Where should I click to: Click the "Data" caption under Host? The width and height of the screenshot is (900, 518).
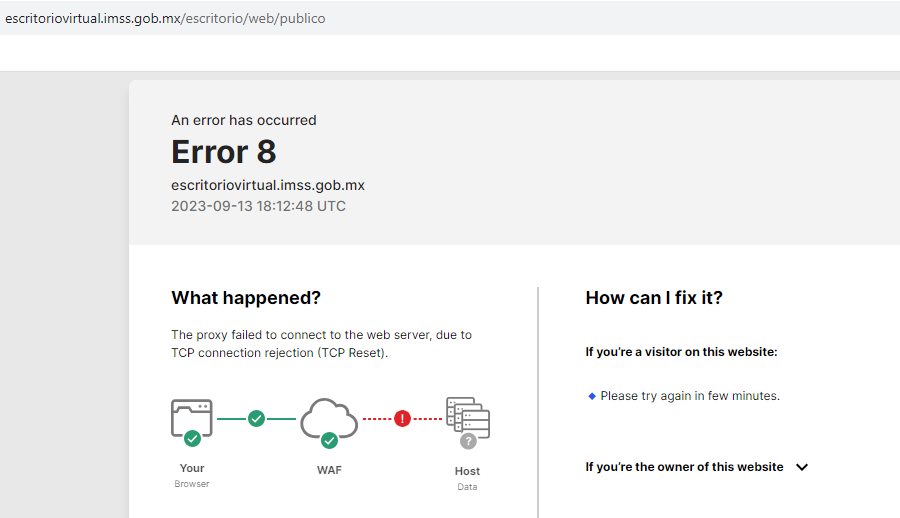(467, 487)
